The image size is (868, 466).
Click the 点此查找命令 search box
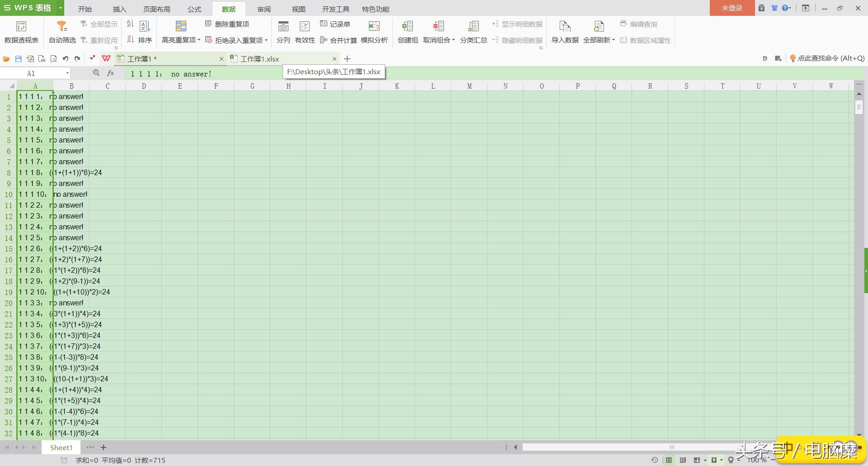[827, 58]
